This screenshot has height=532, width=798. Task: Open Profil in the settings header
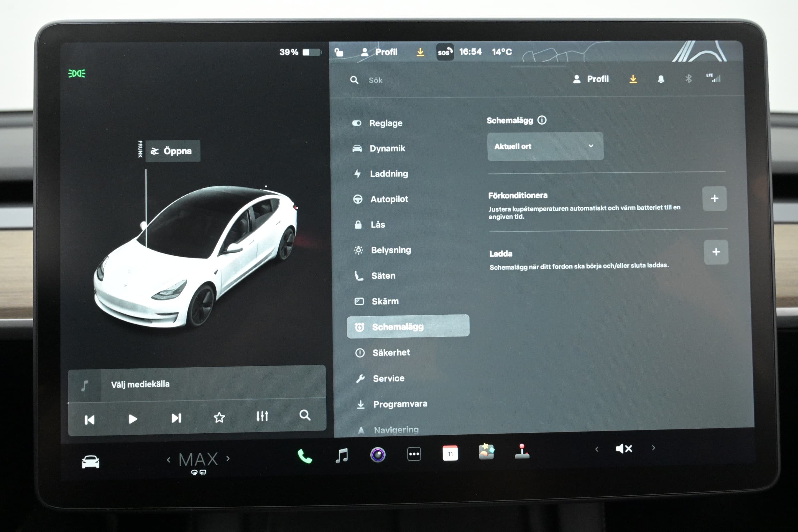click(591, 79)
